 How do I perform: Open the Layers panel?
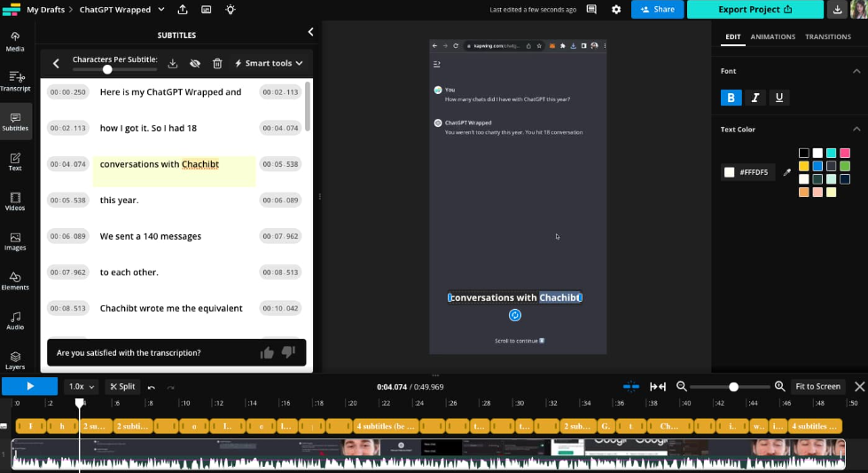click(15, 360)
